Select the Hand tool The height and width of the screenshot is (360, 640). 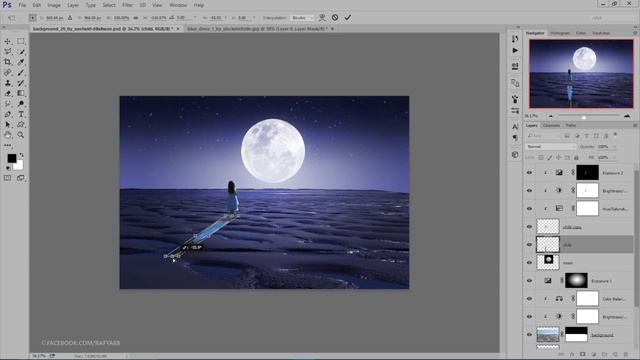coord(8,135)
